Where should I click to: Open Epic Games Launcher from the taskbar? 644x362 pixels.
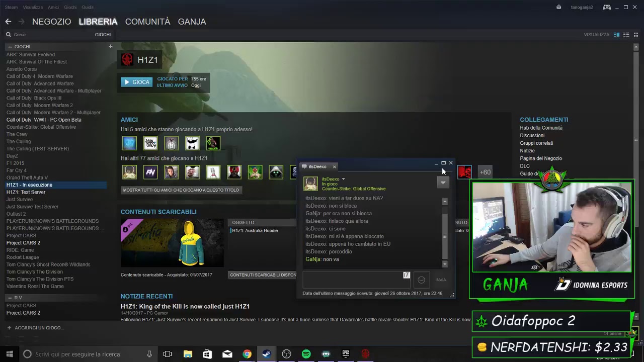click(346, 354)
